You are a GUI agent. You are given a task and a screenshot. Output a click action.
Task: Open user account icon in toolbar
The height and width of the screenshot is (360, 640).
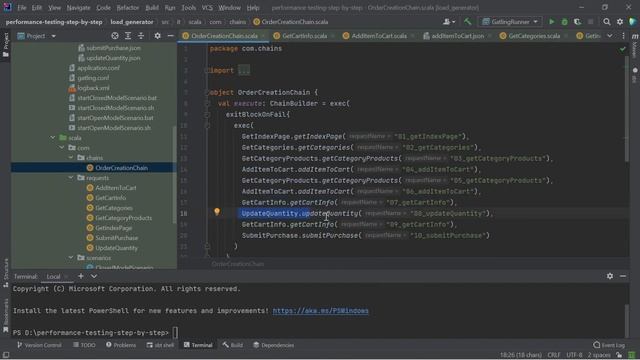point(449,22)
